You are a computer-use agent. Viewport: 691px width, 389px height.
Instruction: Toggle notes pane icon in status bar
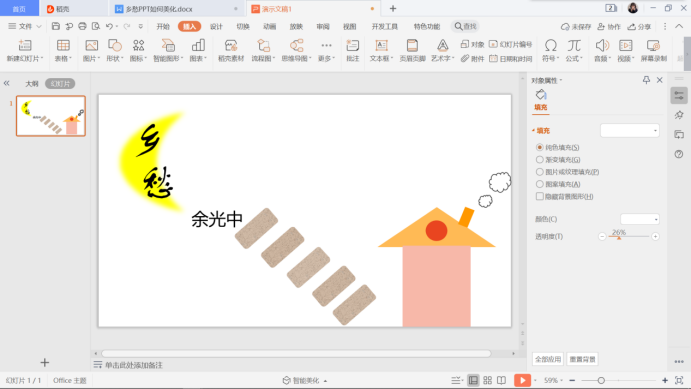[457, 380]
